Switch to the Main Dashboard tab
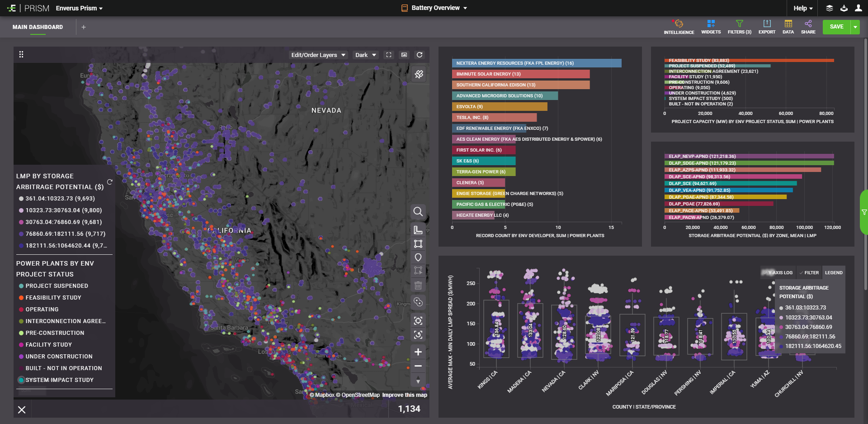Screen dimensions: 868x424 38,27
